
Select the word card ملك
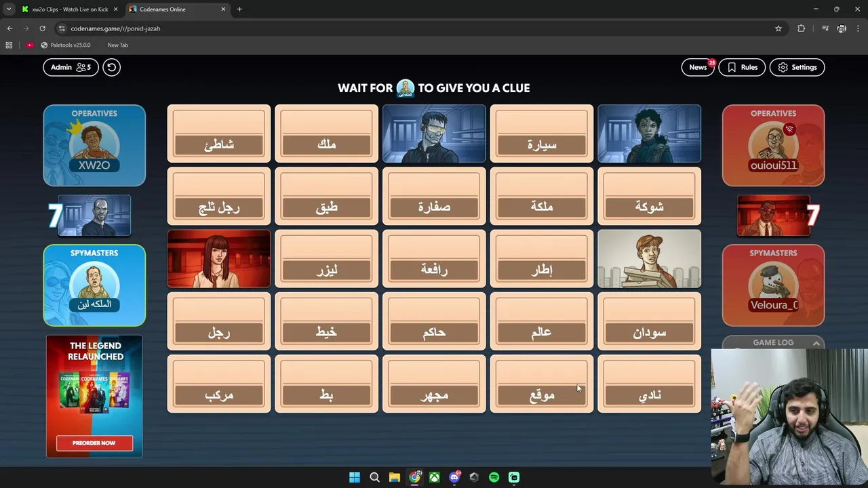(326, 134)
